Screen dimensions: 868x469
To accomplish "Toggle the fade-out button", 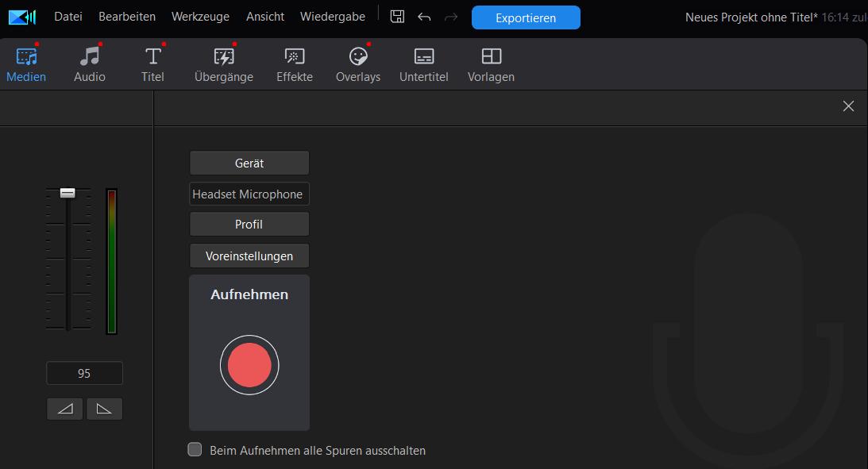I will (104, 409).
